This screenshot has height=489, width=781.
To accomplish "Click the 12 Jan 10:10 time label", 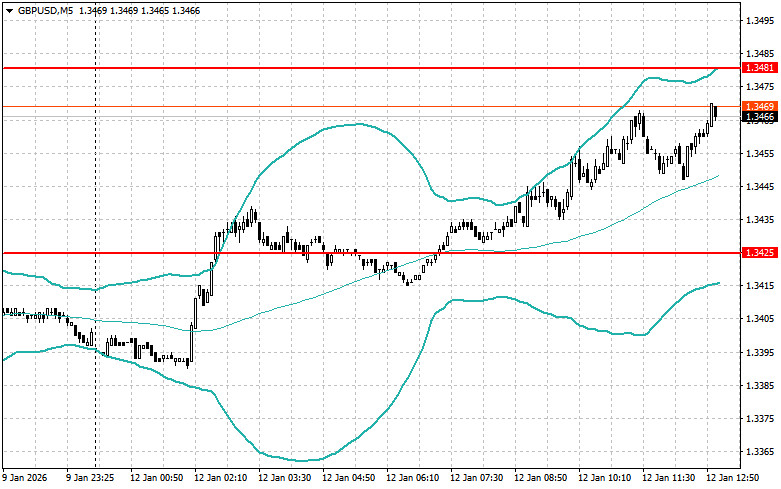I will (x=604, y=478).
